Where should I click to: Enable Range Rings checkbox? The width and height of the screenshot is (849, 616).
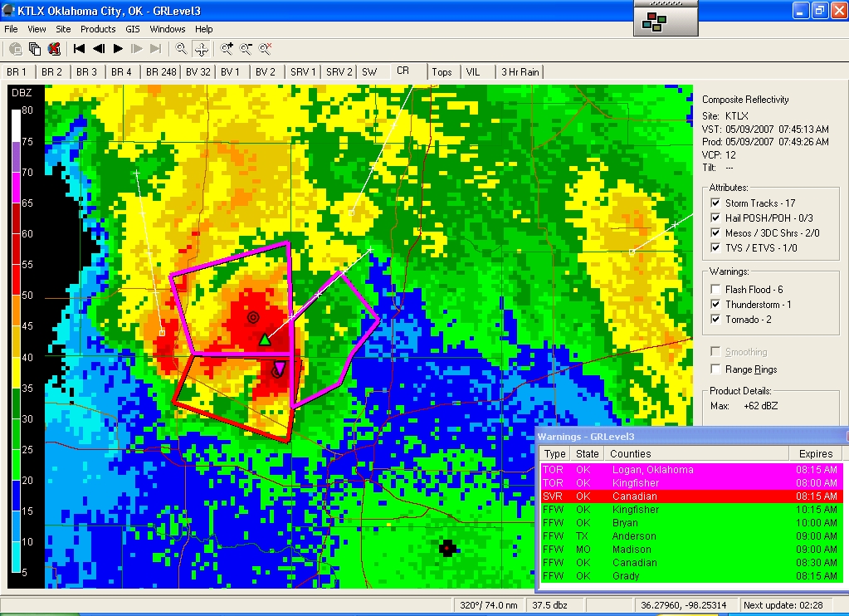(716, 369)
